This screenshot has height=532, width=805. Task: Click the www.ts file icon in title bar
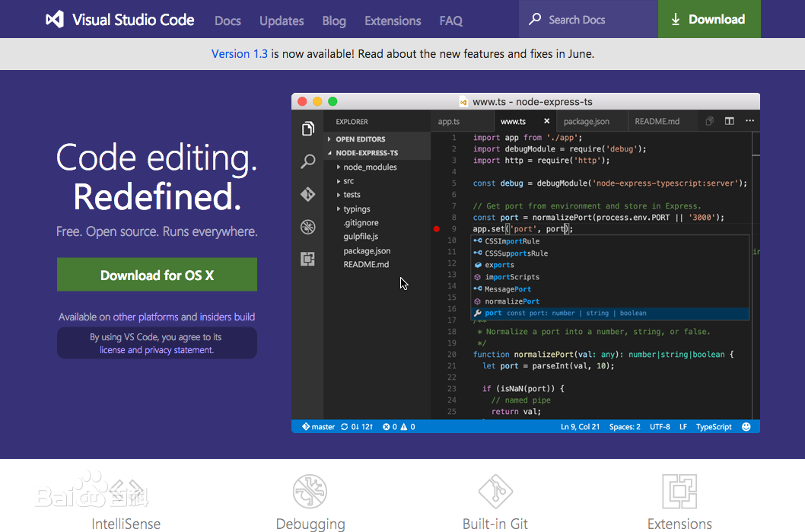[463, 102]
